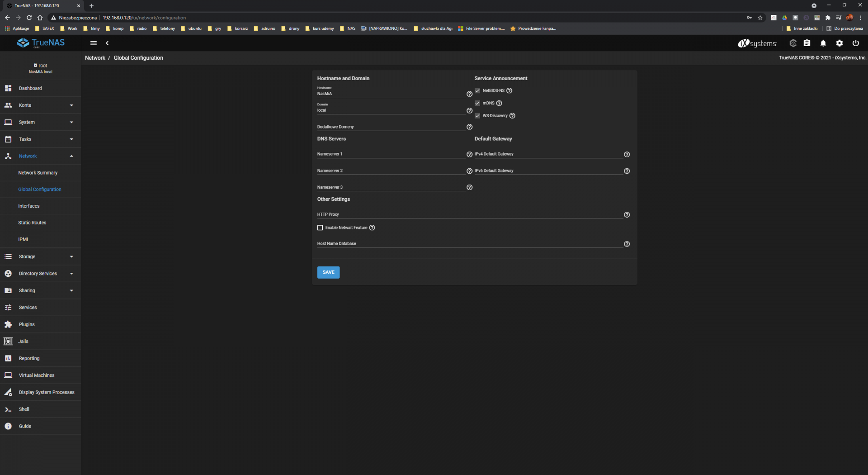This screenshot has height=475, width=868.
Task: Click the Hostname input field
Action: (391, 94)
